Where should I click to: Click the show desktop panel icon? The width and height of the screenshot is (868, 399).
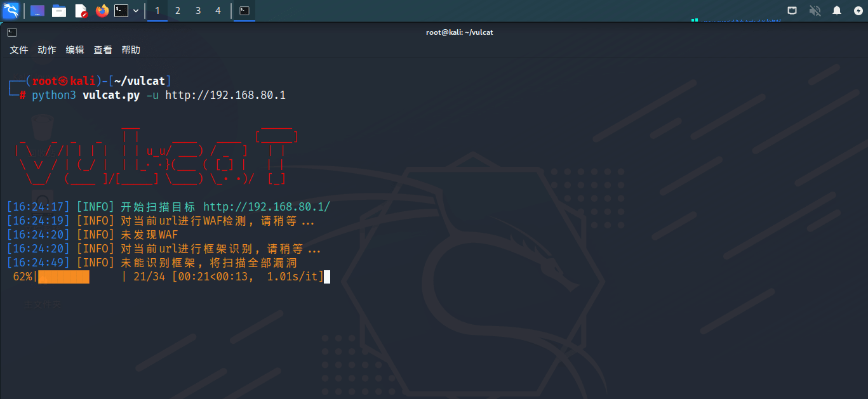tap(37, 11)
